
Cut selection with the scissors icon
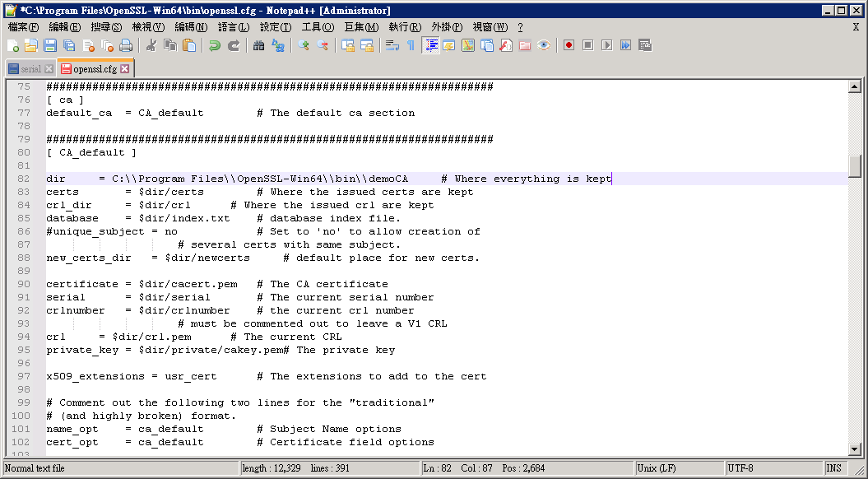[151, 46]
